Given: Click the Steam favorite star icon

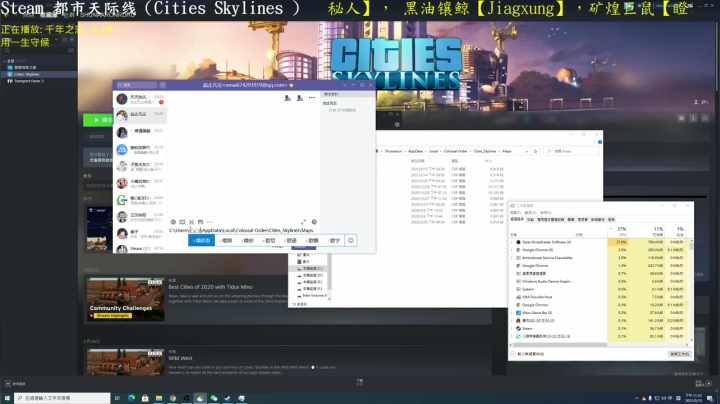Looking at the screenshot, I should pyautogui.click(x=705, y=118).
